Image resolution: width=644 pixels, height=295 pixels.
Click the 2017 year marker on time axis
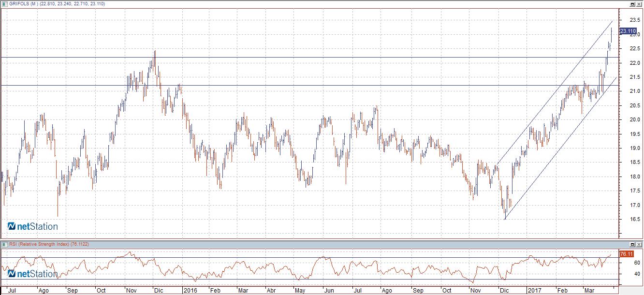534,291
